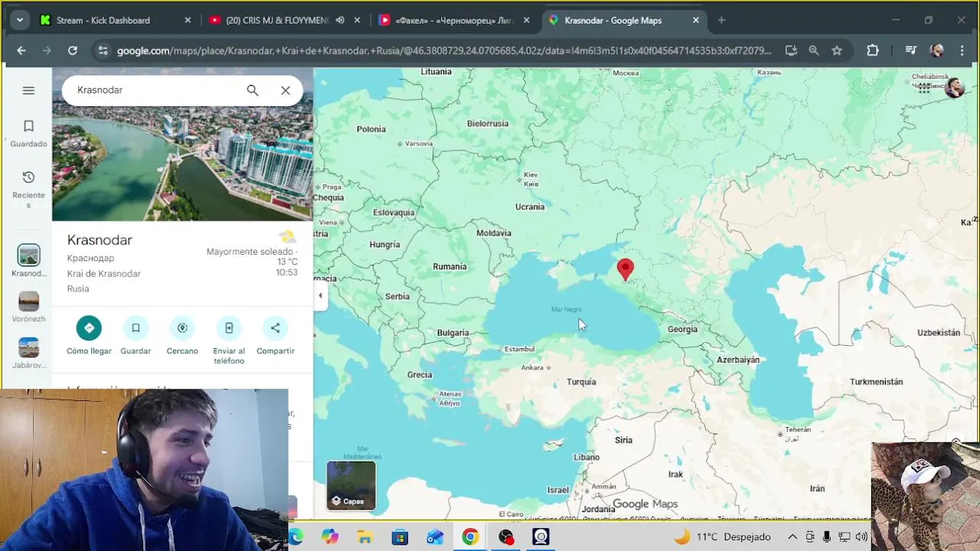View site information icon in address bar
The image size is (980, 551).
(x=103, y=51)
